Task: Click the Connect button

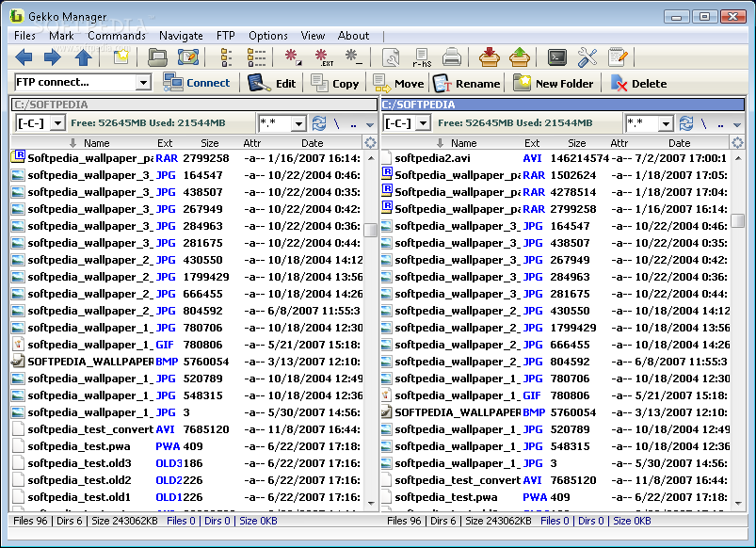Action: tap(197, 83)
